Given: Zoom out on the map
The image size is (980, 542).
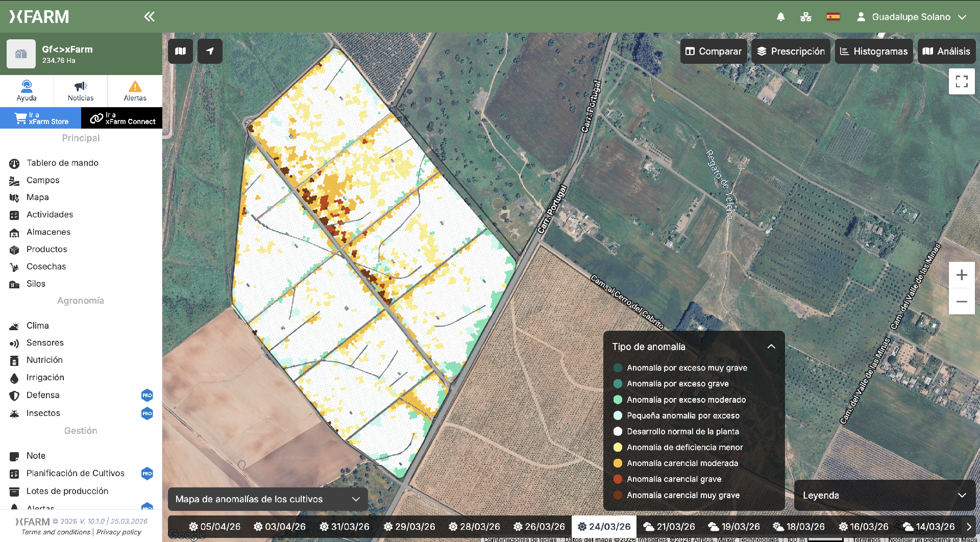Looking at the screenshot, I should tap(961, 302).
